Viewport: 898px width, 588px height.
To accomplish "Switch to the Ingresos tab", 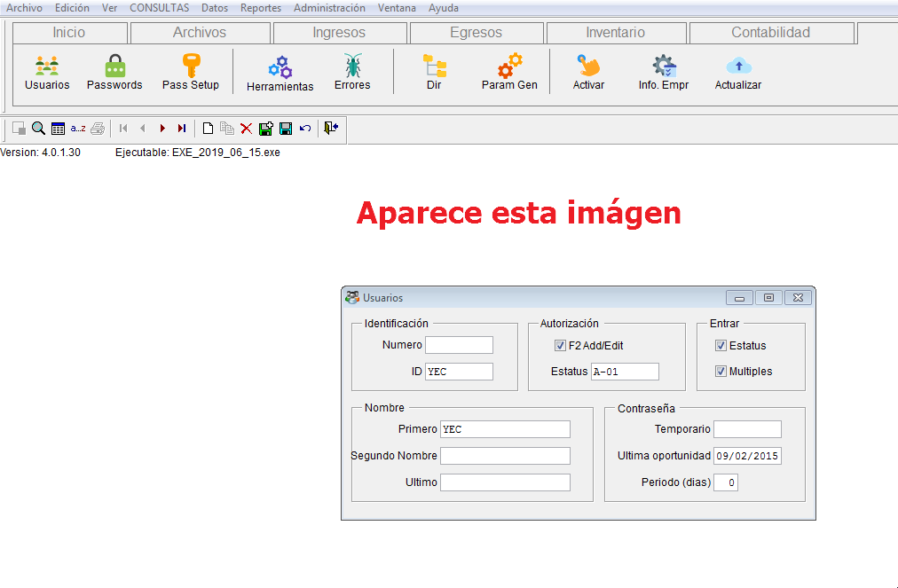I will tap(340, 33).
